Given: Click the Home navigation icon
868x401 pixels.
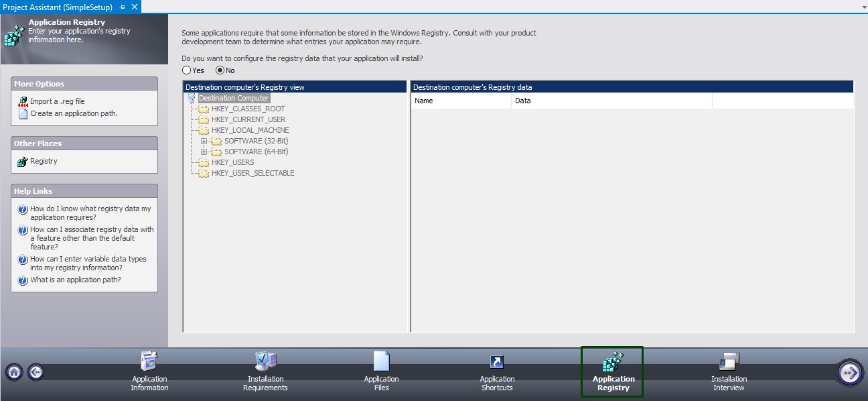Looking at the screenshot, I should point(13,371).
